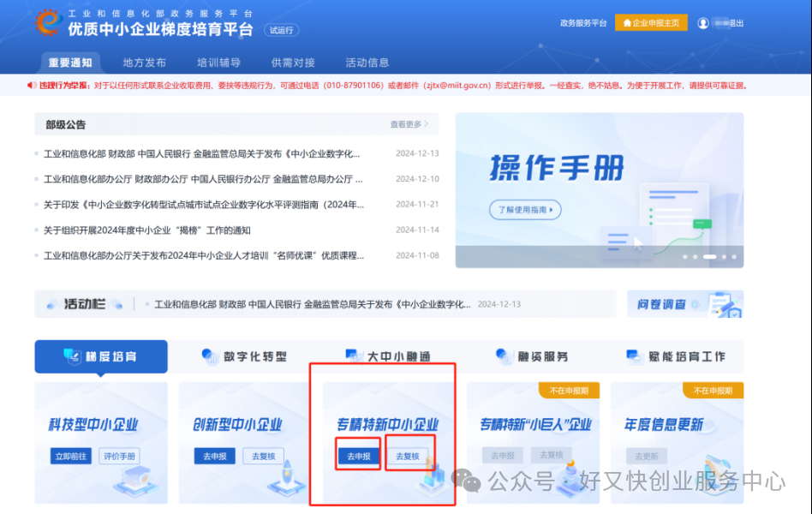Click the date 2024-11-08 in notices
The height and width of the screenshot is (514, 812).
pyautogui.click(x=417, y=255)
